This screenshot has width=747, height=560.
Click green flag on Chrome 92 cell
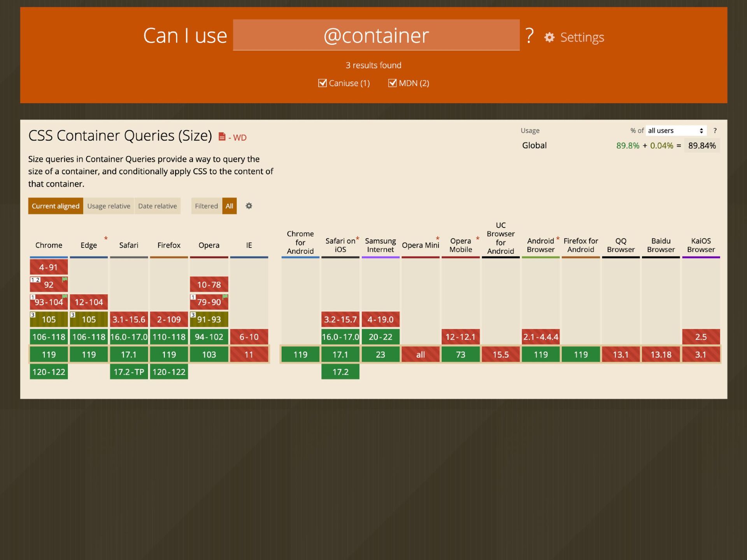pos(65,279)
